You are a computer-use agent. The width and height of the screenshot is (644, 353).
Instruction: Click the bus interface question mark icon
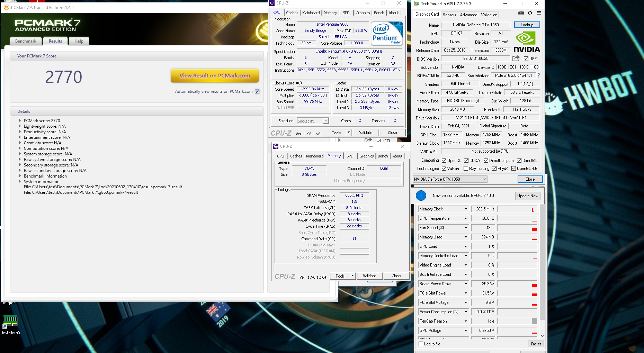point(538,75)
